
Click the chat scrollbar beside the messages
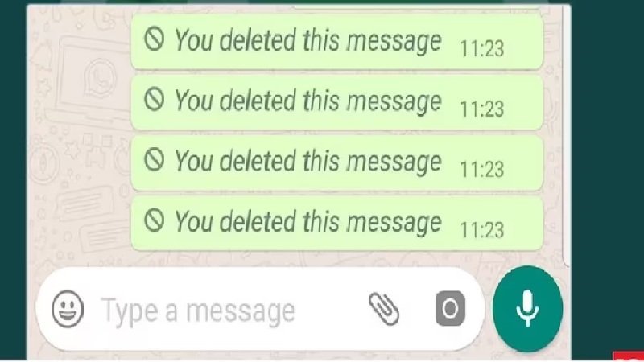point(567,135)
